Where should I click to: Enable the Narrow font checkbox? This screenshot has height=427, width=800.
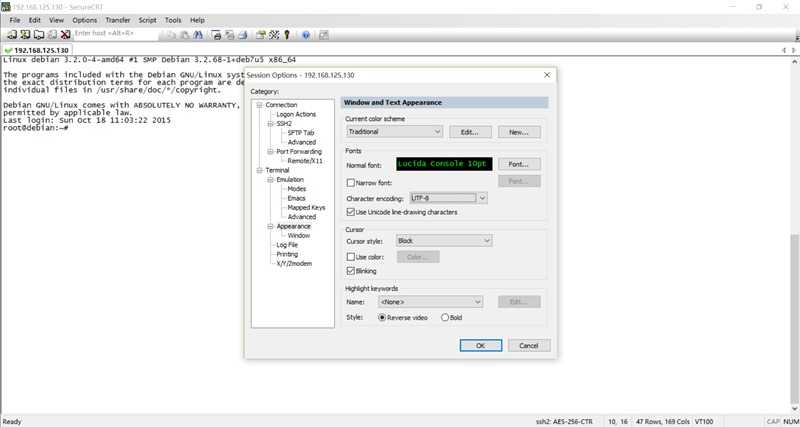(351, 183)
